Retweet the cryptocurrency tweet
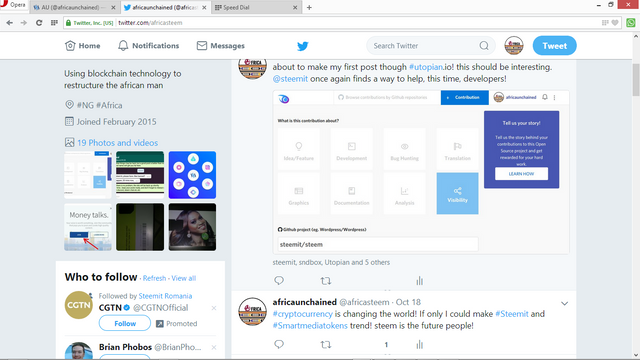 [x=325, y=344]
